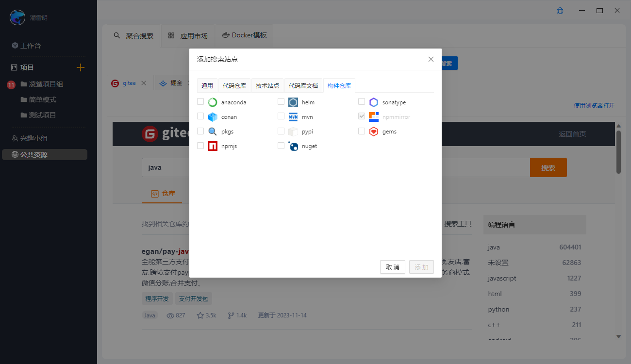Click the npmmirror logo icon
The width and height of the screenshot is (631, 364).
pyautogui.click(x=374, y=117)
